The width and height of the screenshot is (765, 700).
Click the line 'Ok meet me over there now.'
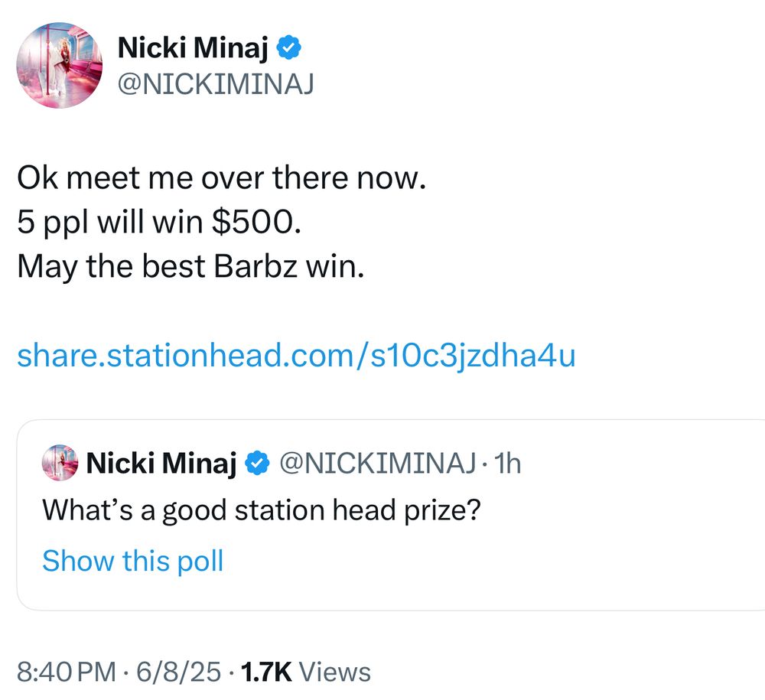pos(222,177)
